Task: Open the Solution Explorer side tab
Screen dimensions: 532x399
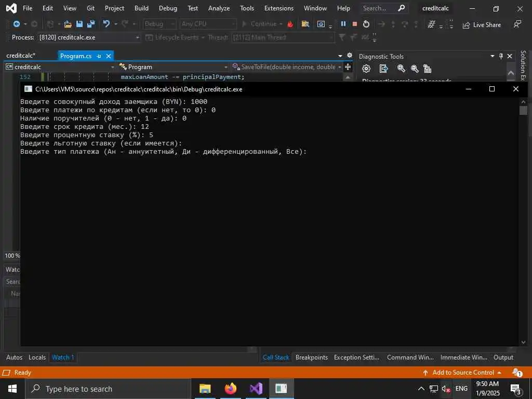Action: pos(523,66)
